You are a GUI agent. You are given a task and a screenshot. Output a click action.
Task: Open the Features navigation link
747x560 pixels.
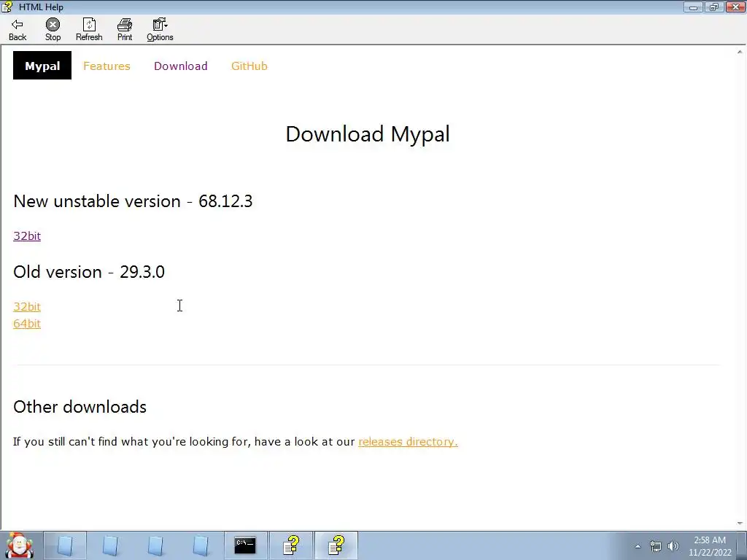(107, 66)
